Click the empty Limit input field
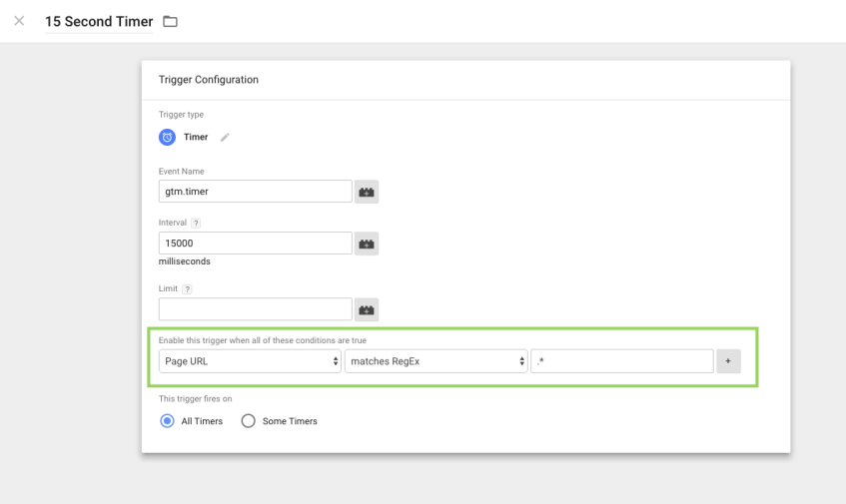The width and height of the screenshot is (846, 504). coord(255,309)
